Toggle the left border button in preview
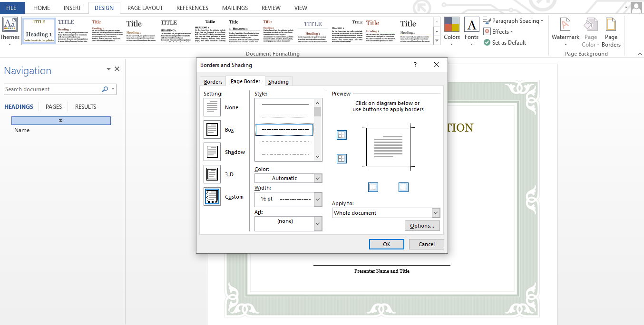Viewport: 644px width, 325px height. point(373,187)
